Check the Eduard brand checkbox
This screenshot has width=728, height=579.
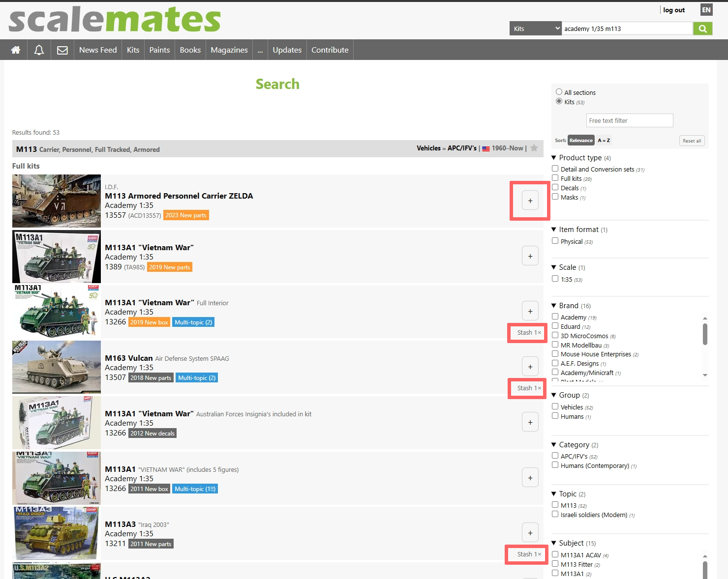pos(555,326)
